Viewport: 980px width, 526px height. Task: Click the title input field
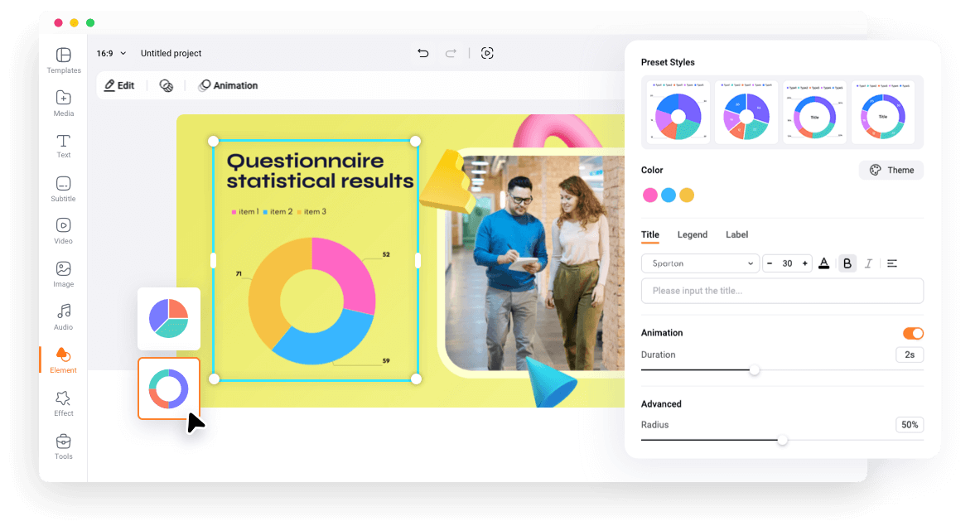(x=782, y=291)
